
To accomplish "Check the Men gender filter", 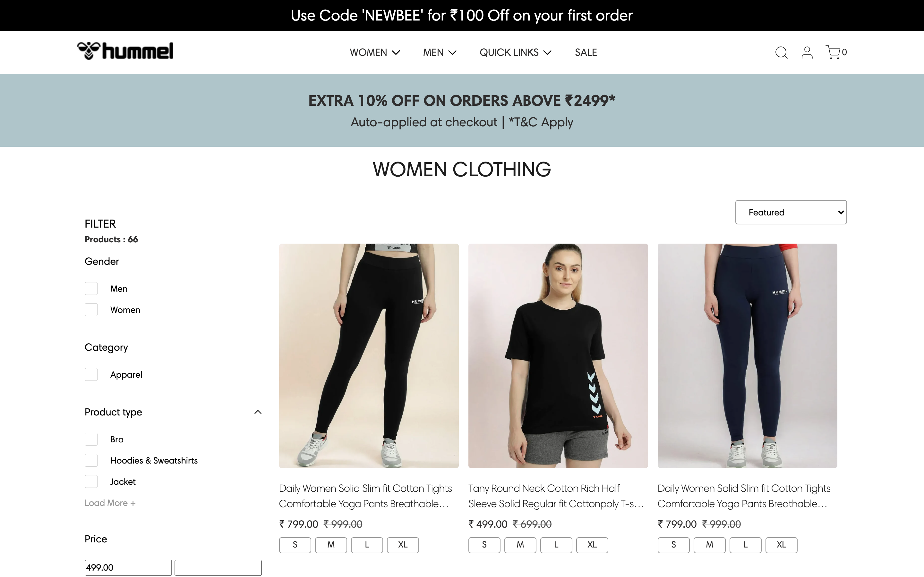I will tap(91, 288).
